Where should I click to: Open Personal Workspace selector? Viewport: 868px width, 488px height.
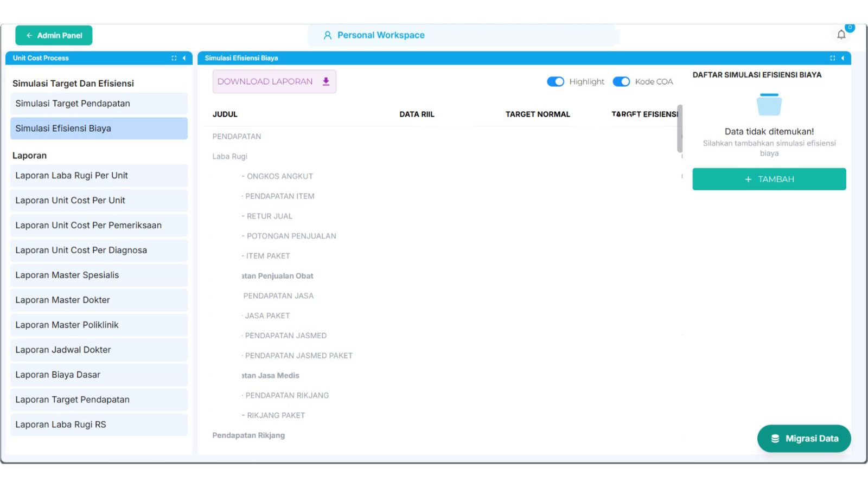[x=464, y=35]
